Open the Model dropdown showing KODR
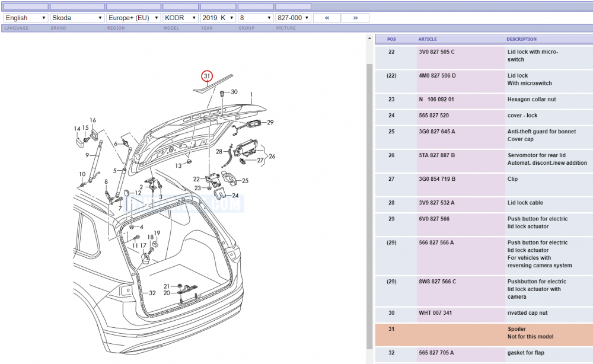593x364 pixels. tap(180, 18)
